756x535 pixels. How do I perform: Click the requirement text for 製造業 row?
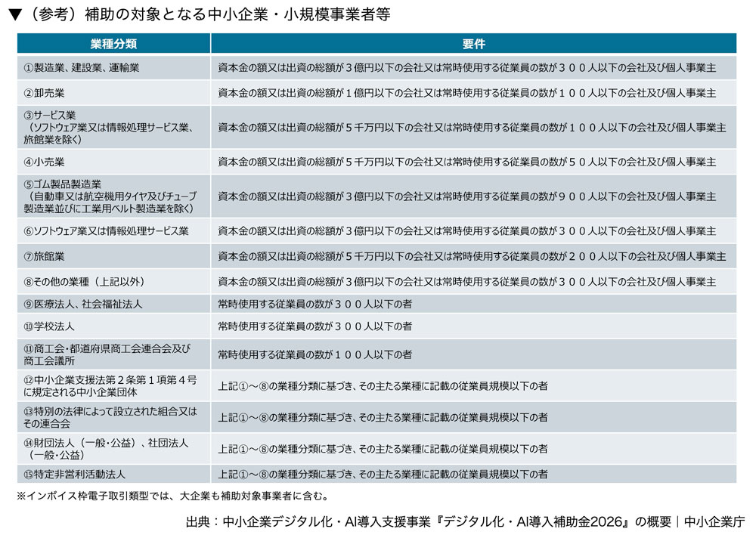pyautogui.click(x=466, y=68)
